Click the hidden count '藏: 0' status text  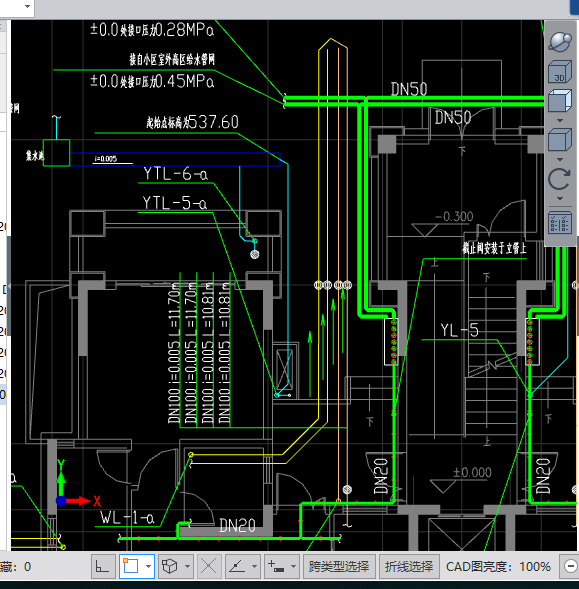point(16,566)
